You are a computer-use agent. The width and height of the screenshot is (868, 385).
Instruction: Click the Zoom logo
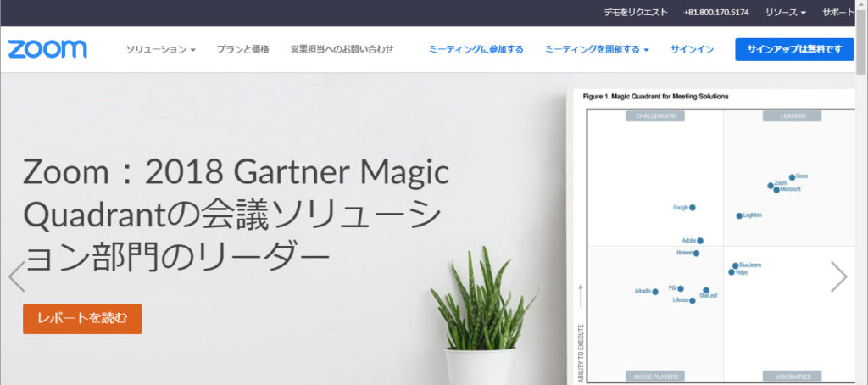(x=47, y=49)
